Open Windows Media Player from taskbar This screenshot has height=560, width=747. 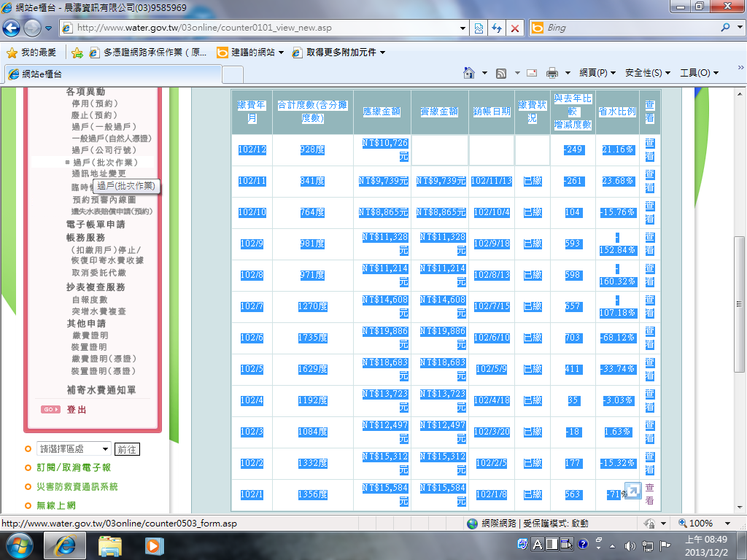tap(154, 545)
